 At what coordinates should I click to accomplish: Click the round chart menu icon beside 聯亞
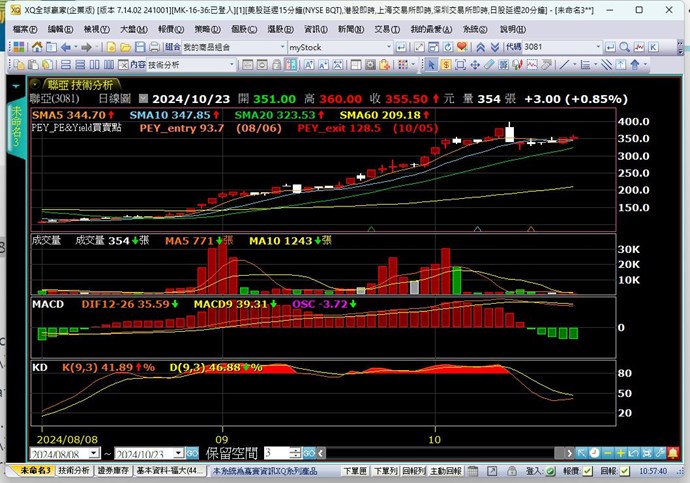point(35,84)
